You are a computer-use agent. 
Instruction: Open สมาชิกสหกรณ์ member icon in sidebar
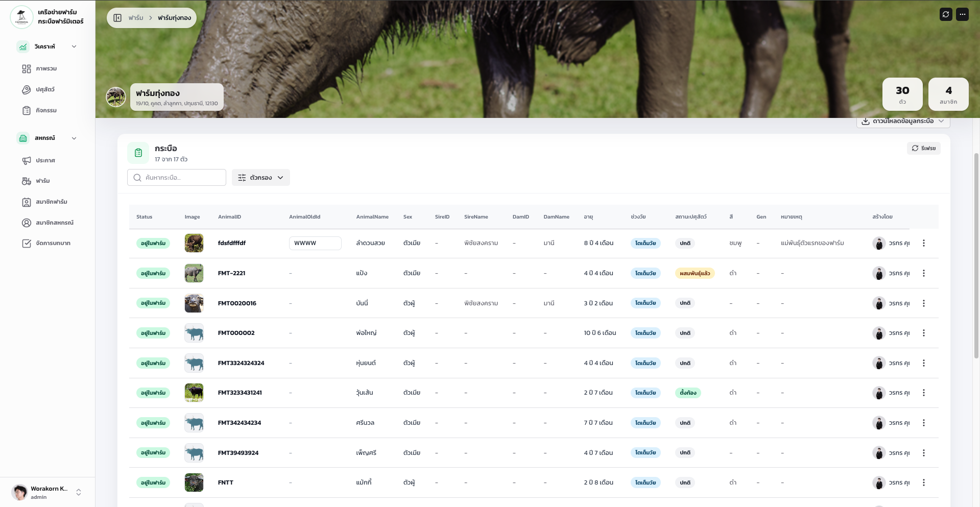tap(27, 223)
